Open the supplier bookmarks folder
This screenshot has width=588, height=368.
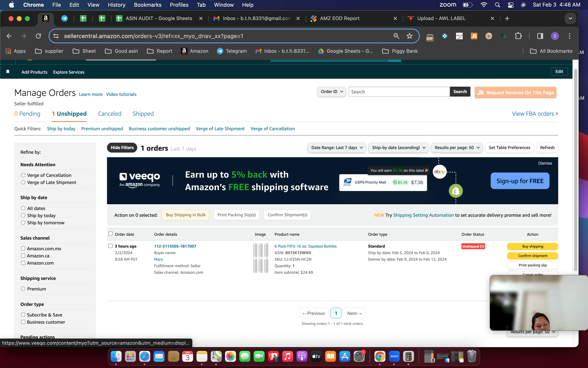pos(49,51)
